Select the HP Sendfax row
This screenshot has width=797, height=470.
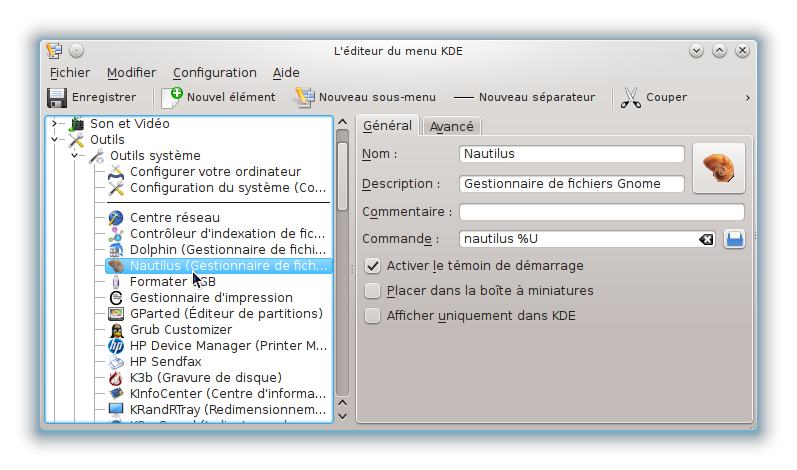[x=219, y=362]
